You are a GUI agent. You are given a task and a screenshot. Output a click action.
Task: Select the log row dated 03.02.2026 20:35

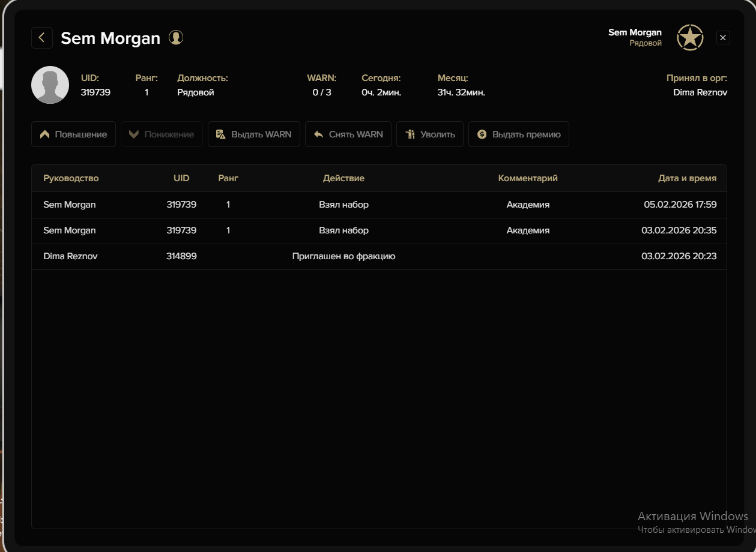379,230
